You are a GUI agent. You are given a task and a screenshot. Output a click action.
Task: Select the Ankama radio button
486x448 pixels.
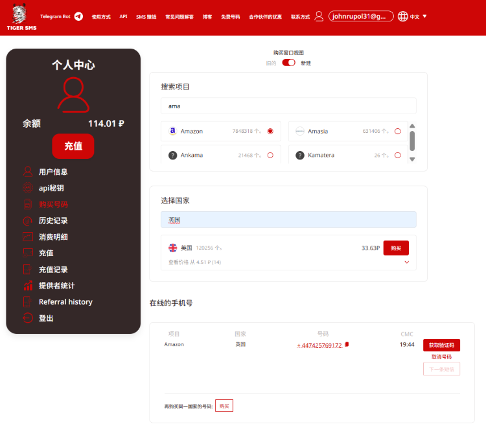tap(270, 155)
